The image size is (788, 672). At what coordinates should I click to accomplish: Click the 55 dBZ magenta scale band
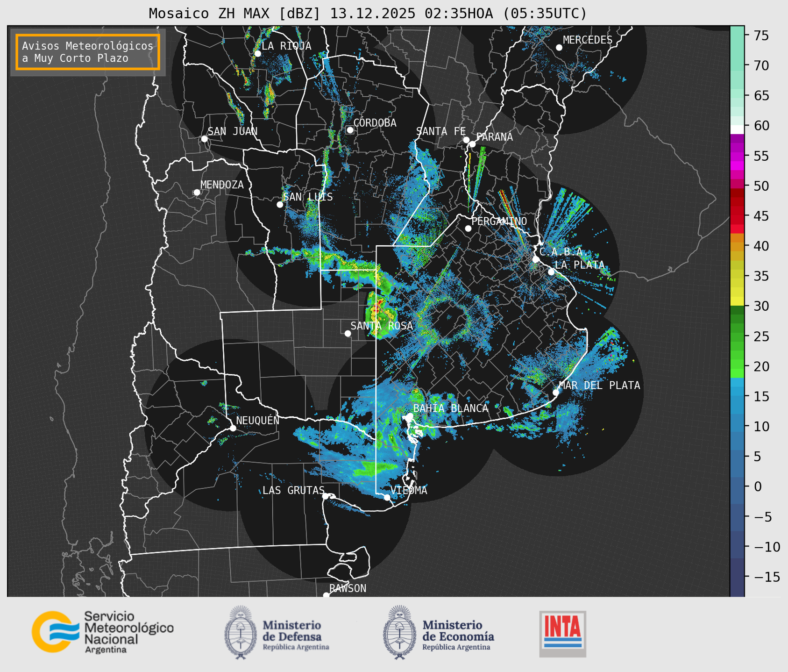tap(737, 156)
